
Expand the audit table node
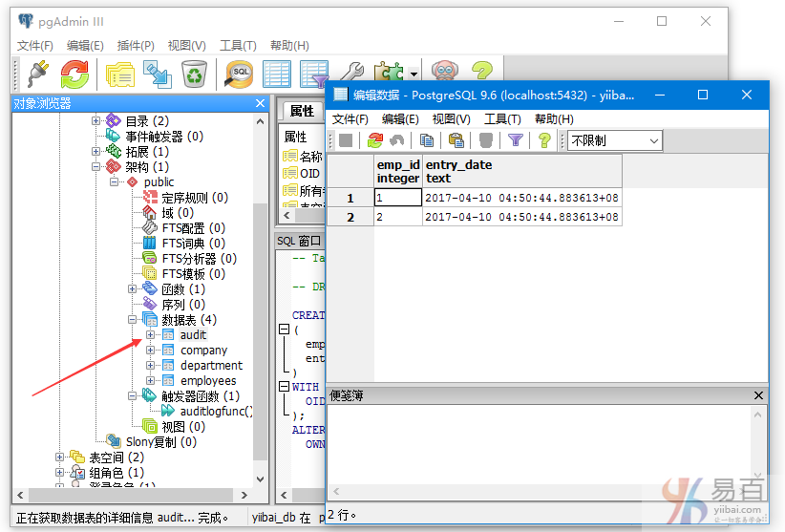click(150, 335)
